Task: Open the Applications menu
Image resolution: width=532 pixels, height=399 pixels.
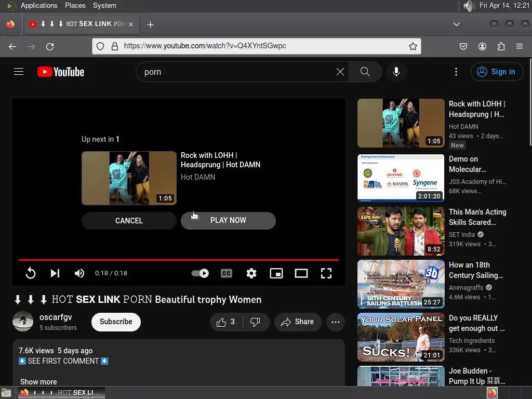Action: pos(39,5)
